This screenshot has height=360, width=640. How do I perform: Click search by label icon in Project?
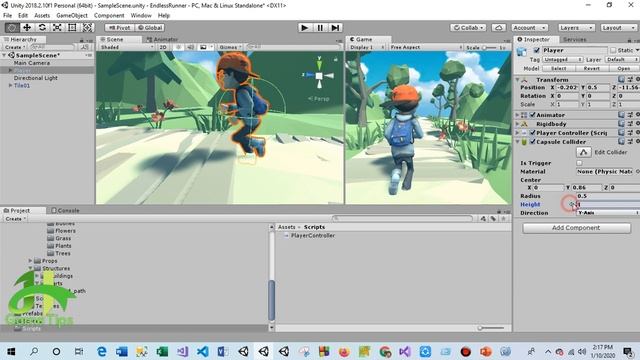[x=493, y=219]
